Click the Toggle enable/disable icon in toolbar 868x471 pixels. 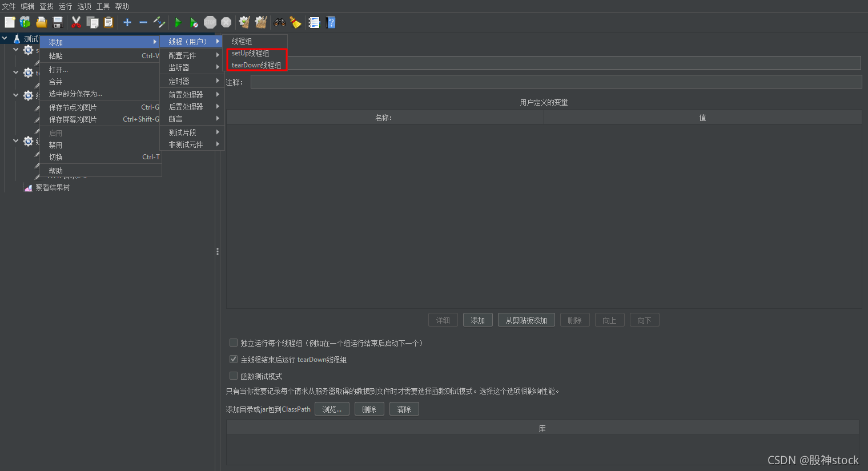159,22
